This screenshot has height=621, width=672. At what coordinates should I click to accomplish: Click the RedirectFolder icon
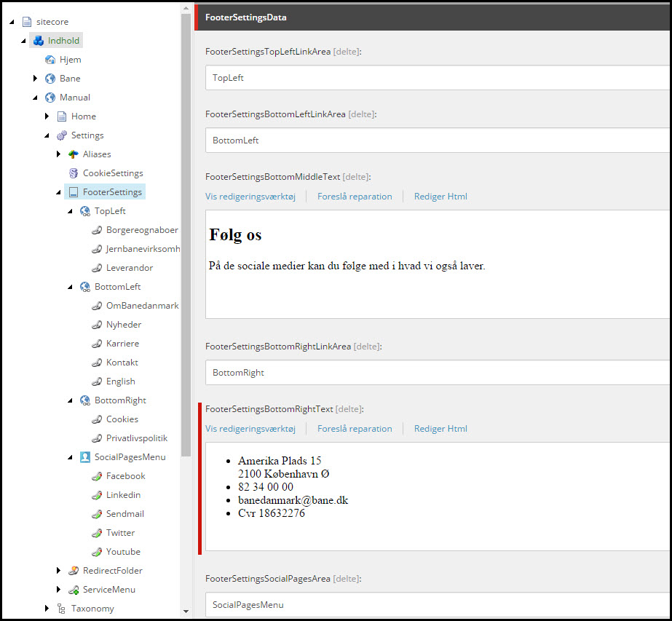click(74, 571)
